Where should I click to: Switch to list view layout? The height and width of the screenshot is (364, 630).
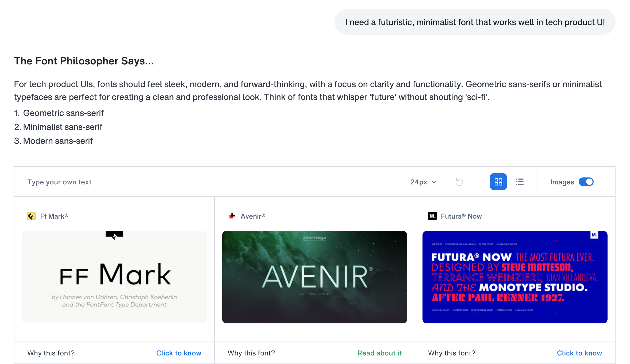click(x=520, y=182)
